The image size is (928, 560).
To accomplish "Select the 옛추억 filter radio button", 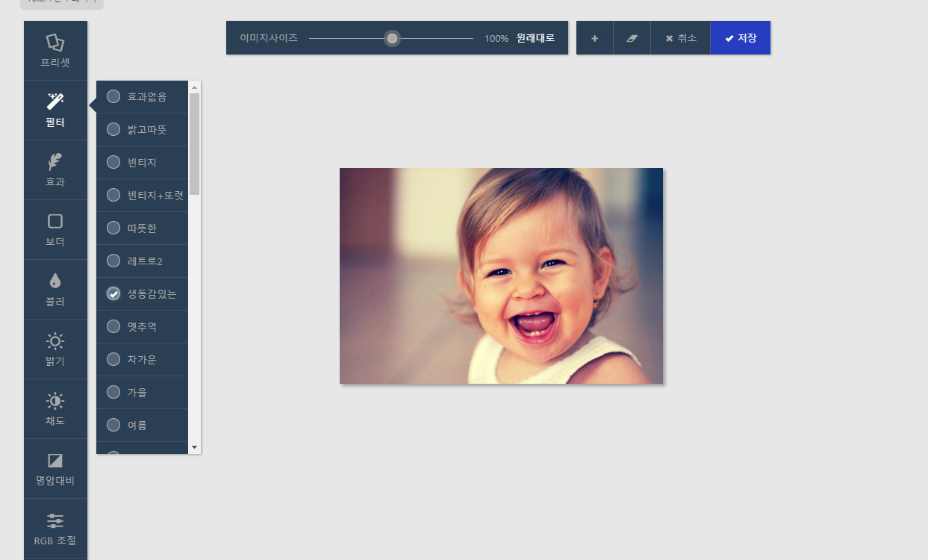I will pyautogui.click(x=113, y=326).
